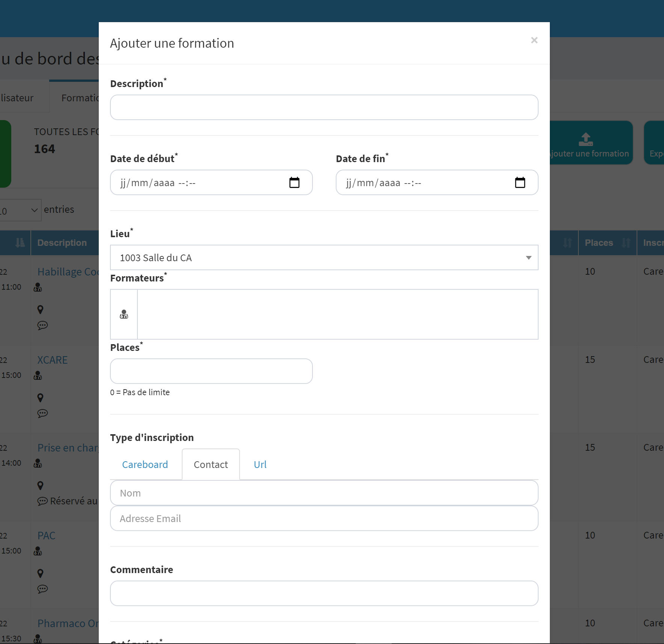Screen dimensions: 664x644
Task: Click the trainer icon under Habillage row
Action: click(38, 287)
